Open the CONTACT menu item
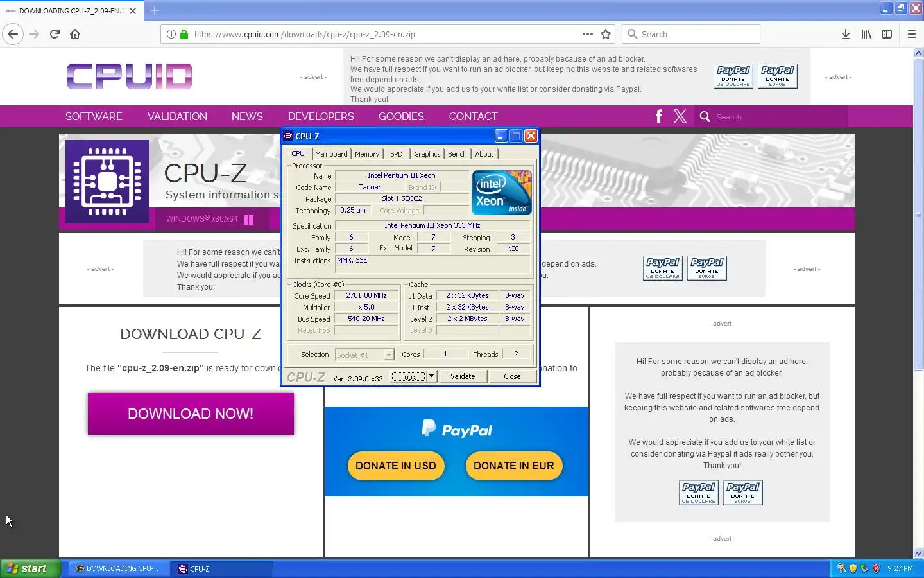 [473, 116]
